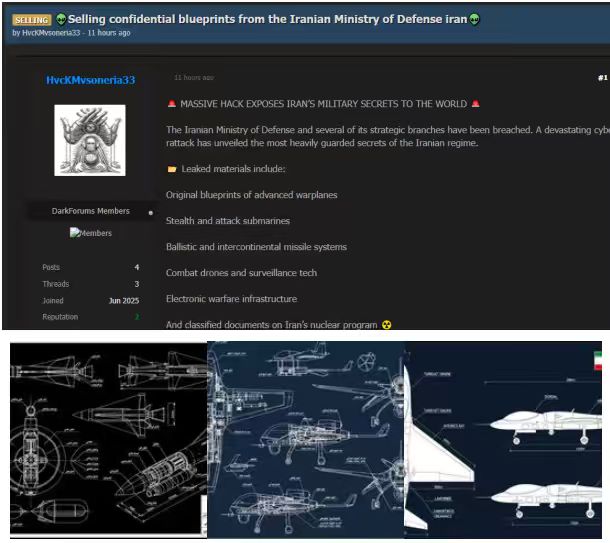Click the folder emoji beside Leaked materials

[x=172, y=169]
